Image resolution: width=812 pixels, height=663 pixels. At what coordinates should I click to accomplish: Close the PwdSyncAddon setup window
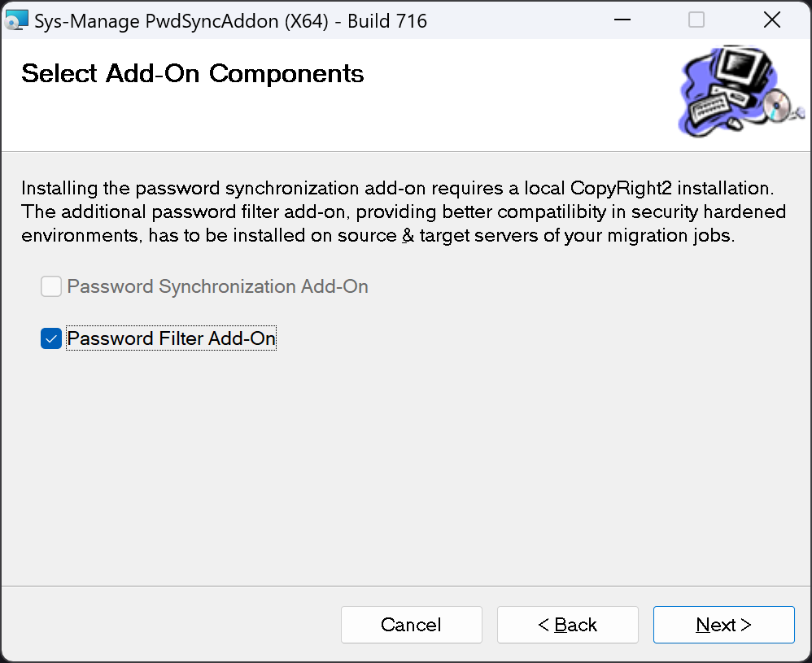coord(772,20)
